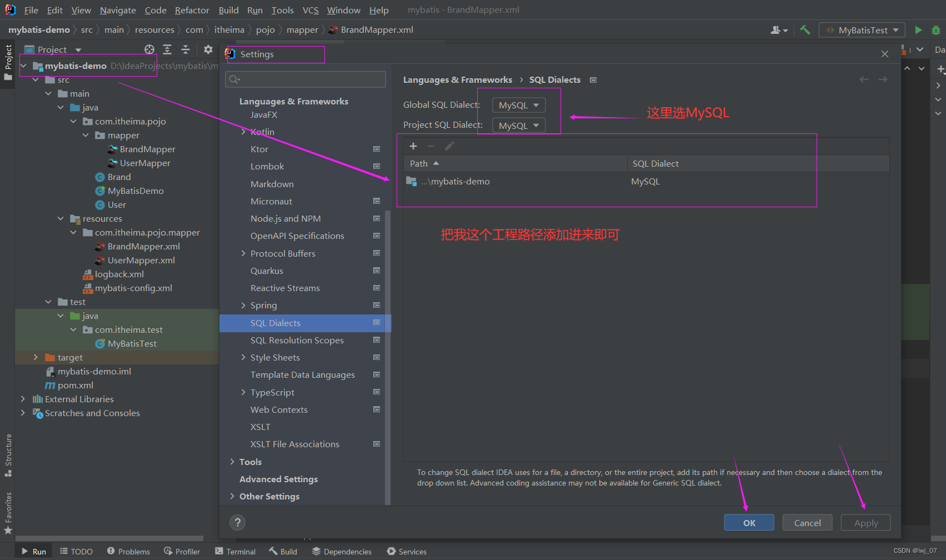Select BrandMapper.xml file in resources

point(137,246)
